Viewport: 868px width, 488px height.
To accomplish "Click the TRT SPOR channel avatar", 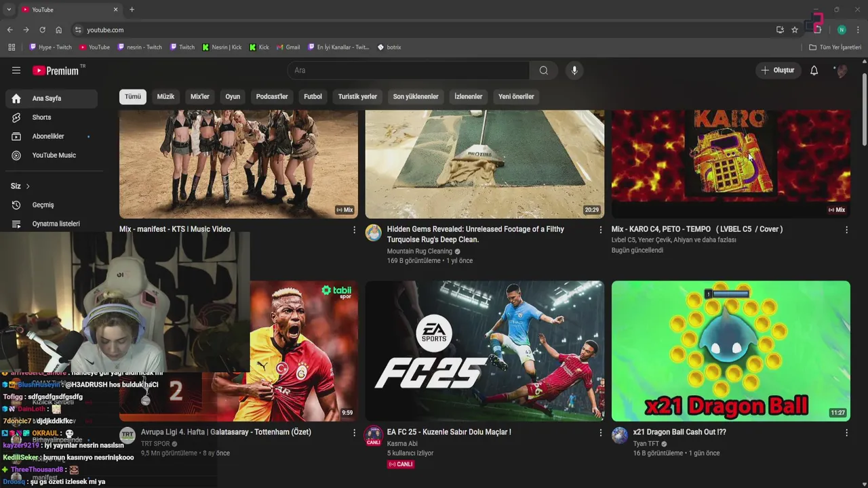I will [127, 435].
